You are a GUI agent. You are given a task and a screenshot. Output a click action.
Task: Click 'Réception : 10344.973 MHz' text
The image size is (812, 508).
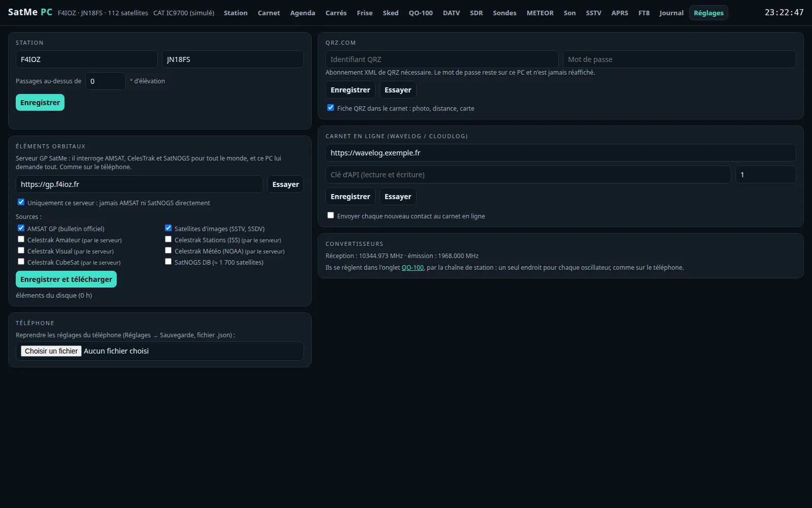(x=364, y=256)
